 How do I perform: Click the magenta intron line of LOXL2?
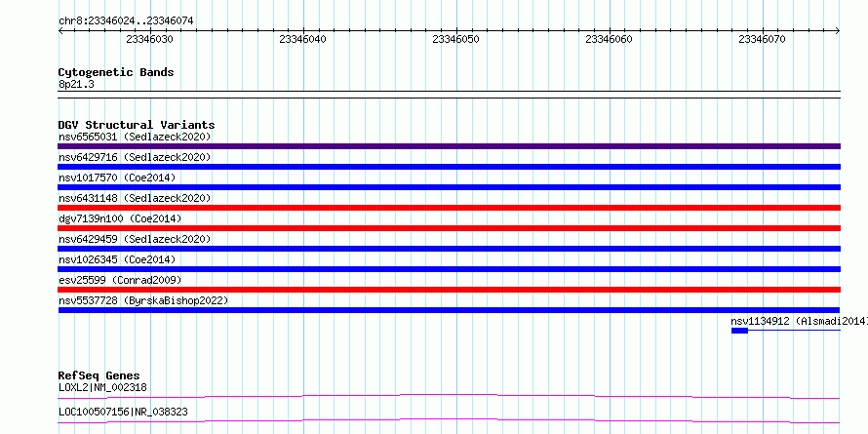point(449,396)
